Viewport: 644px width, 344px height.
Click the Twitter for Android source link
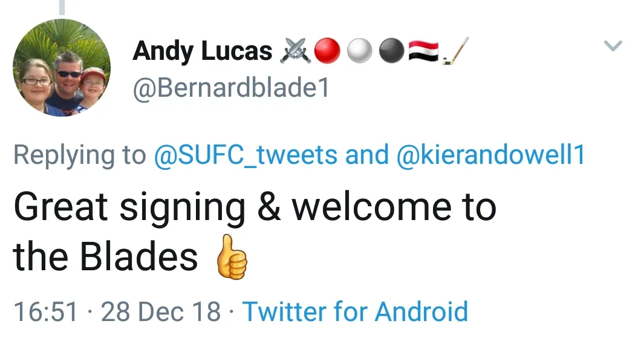[355, 312]
